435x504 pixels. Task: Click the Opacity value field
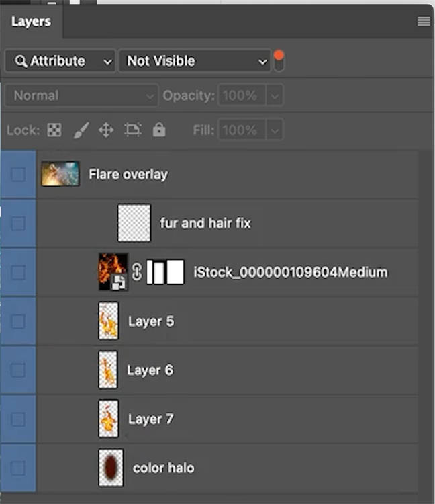(242, 95)
